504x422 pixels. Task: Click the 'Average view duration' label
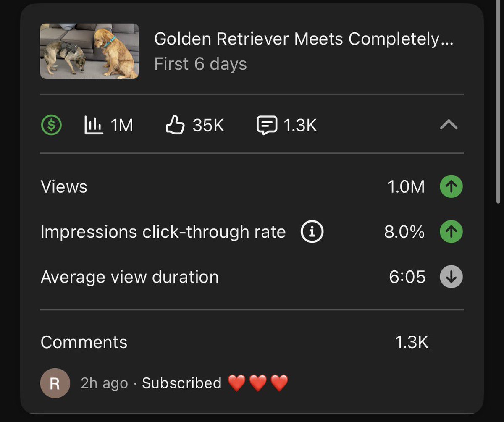(x=130, y=277)
